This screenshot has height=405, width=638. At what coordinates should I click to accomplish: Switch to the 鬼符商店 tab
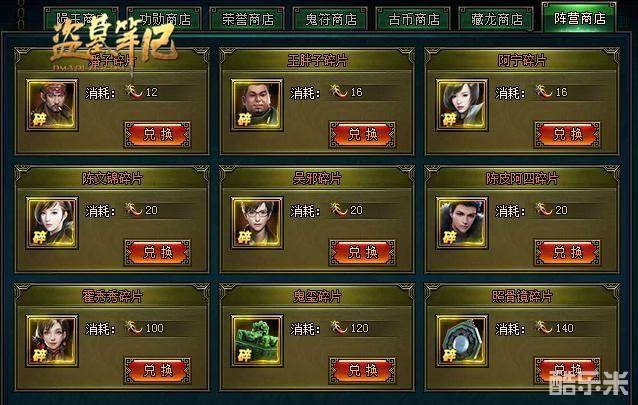coord(330,19)
